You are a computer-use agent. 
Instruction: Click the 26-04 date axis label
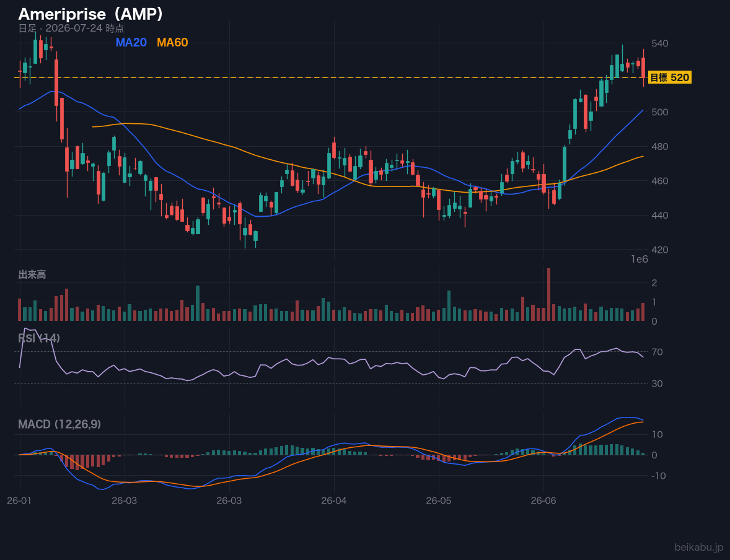click(334, 501)
